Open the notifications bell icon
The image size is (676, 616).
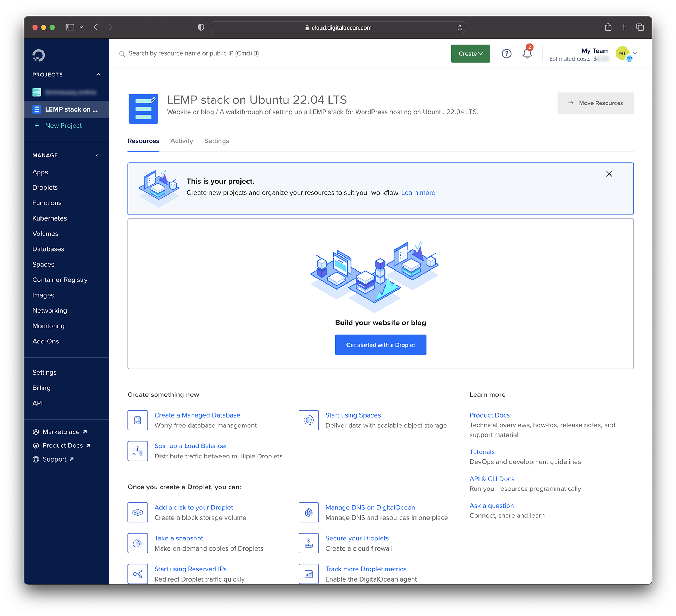coord(527,53)
